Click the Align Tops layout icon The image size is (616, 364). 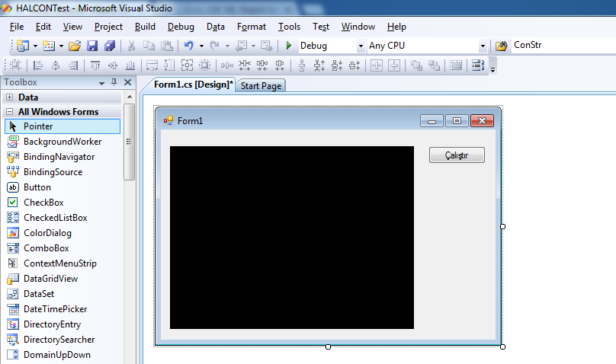click(x=95, y=65)
